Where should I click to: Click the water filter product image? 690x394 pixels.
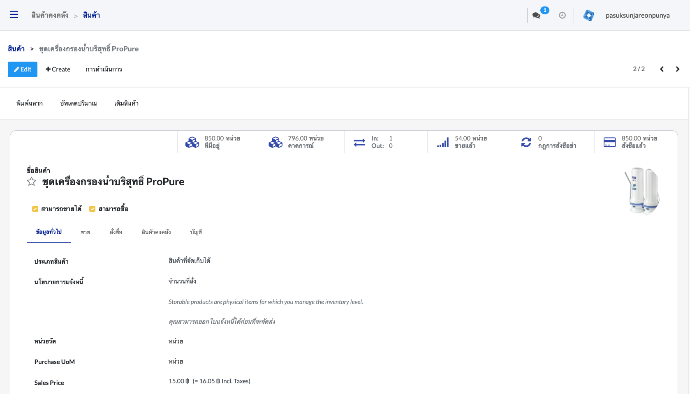point(642,190)
